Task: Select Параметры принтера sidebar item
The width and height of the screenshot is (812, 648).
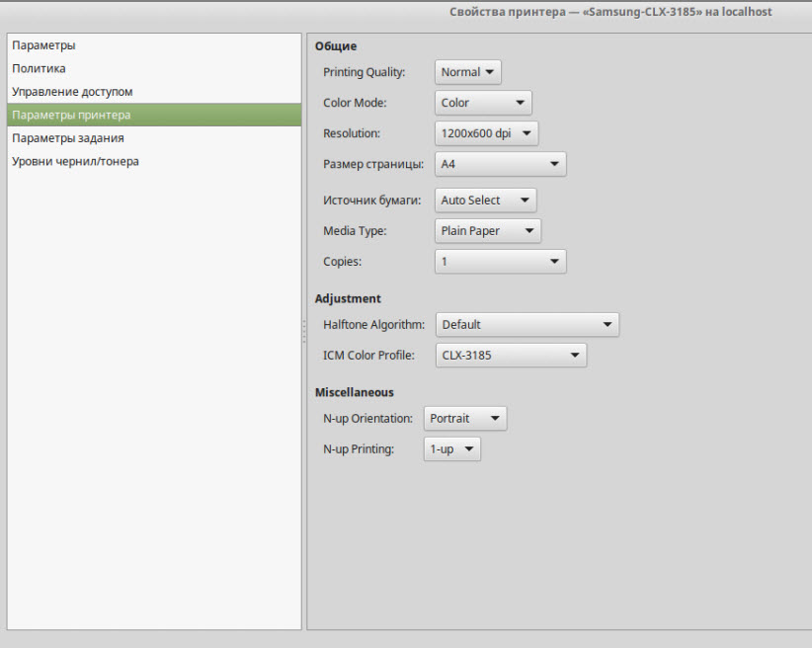Action: click(71, 116)
